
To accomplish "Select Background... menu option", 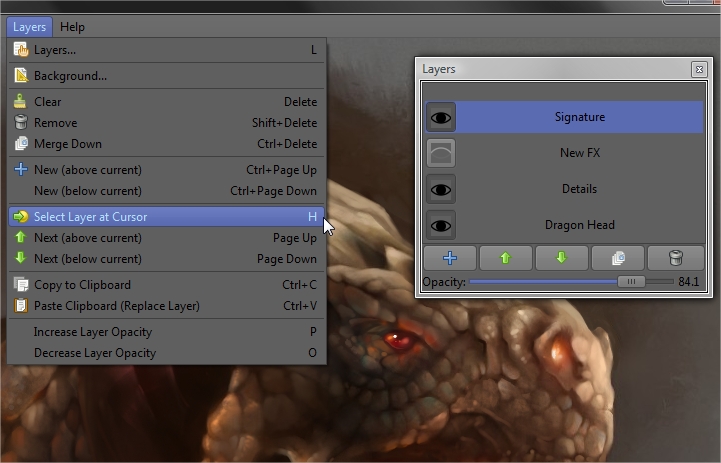I will click(x=70, y=76).
